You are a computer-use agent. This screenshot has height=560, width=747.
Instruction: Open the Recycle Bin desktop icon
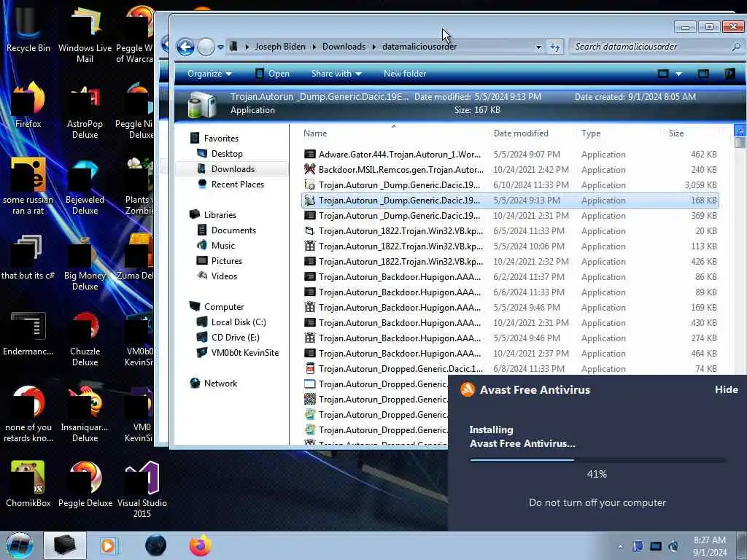coord(28,29)
